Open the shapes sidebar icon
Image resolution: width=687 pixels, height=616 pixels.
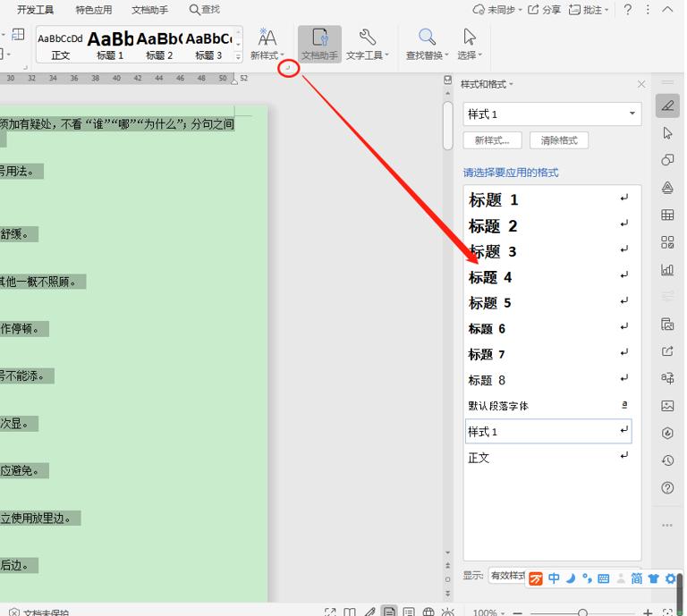[667, 160]
